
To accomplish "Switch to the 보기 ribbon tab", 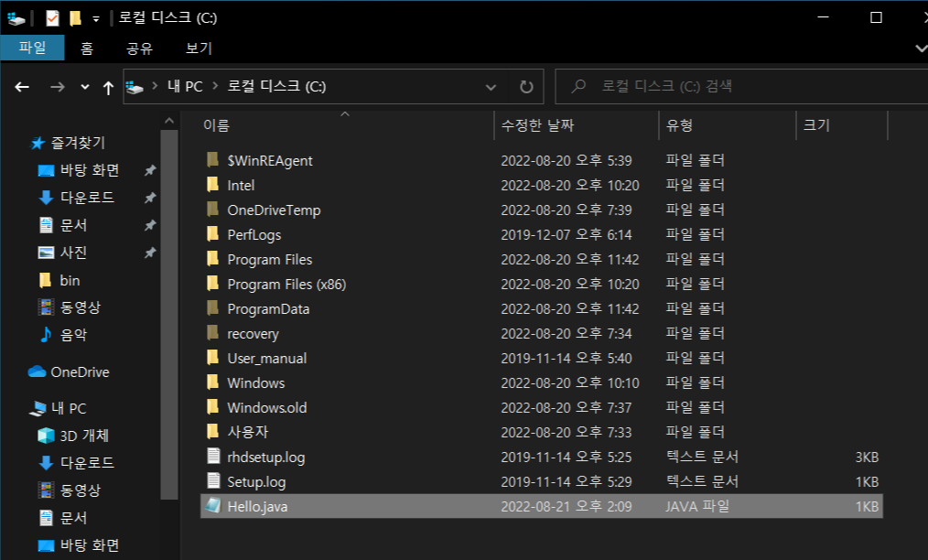I will pyautogui.click(x=199, y=48).
